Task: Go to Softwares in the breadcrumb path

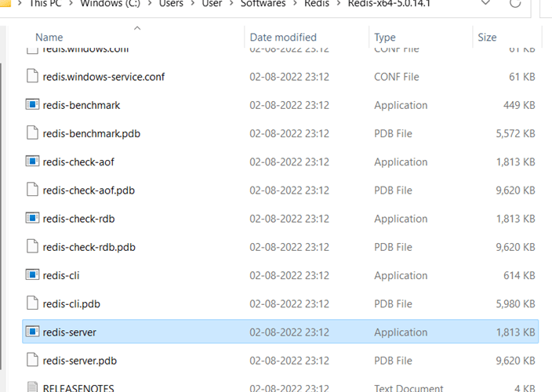Action: (x=263, y=3)
